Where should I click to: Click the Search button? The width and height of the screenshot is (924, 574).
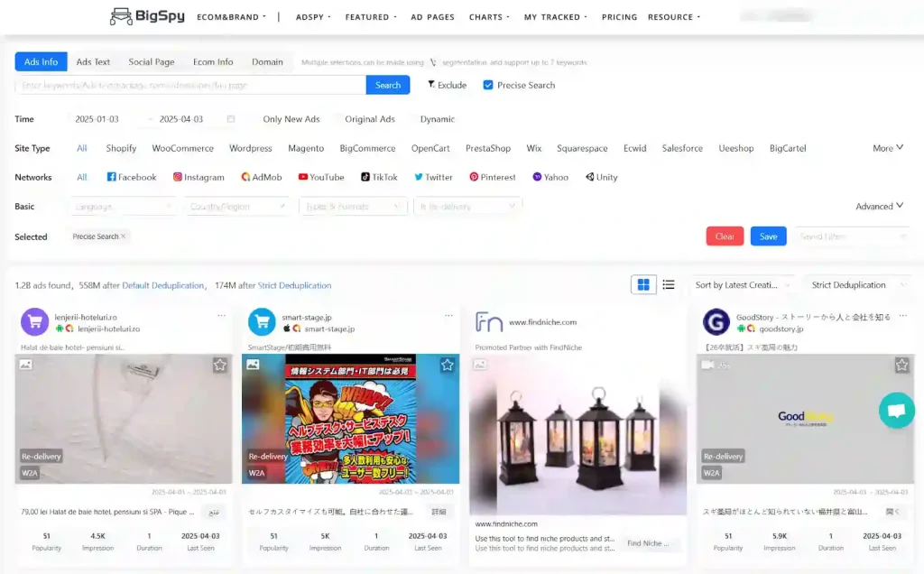(388, 85)
